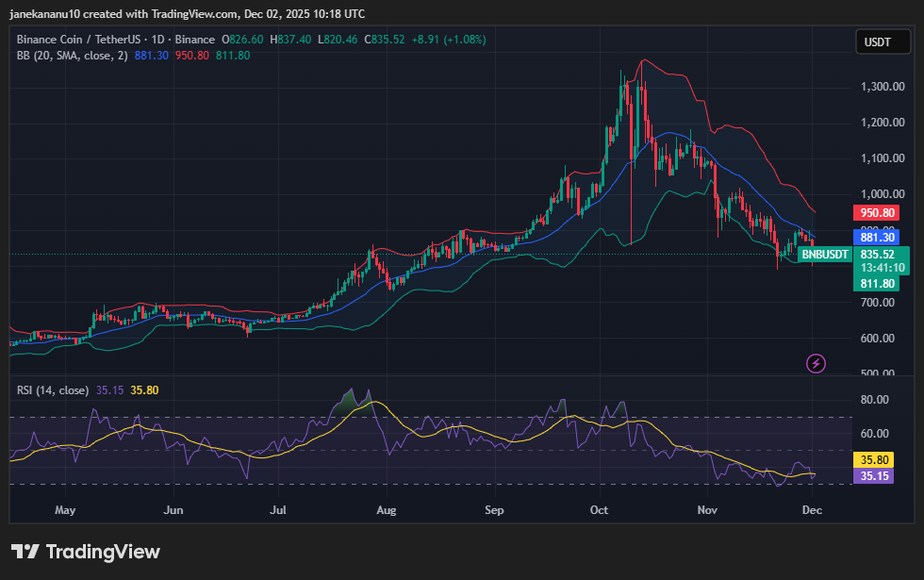
Task: Click the 1,300.00 level on the price axis
Action: click(882, 87)
